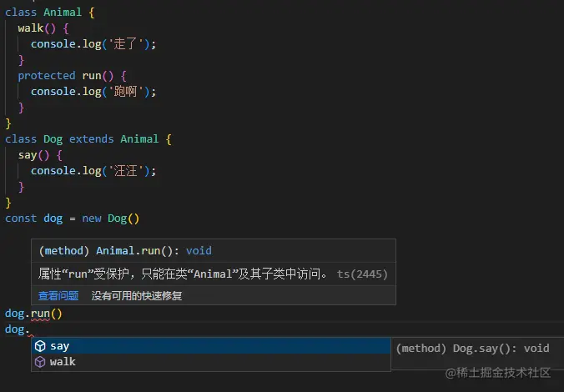Place cursor after the final dog. line
This screenshot has height=392, width=564.
click(30, 329)
